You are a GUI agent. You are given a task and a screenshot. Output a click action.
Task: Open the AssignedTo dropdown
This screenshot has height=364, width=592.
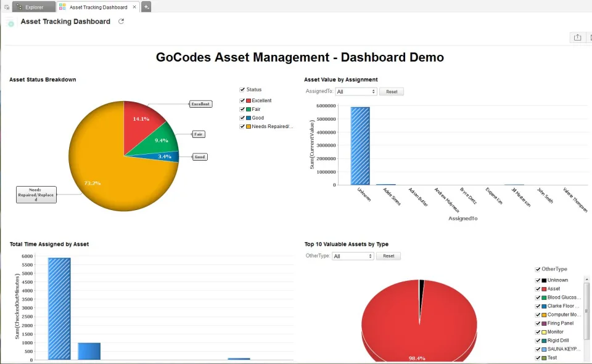point(356,92)
